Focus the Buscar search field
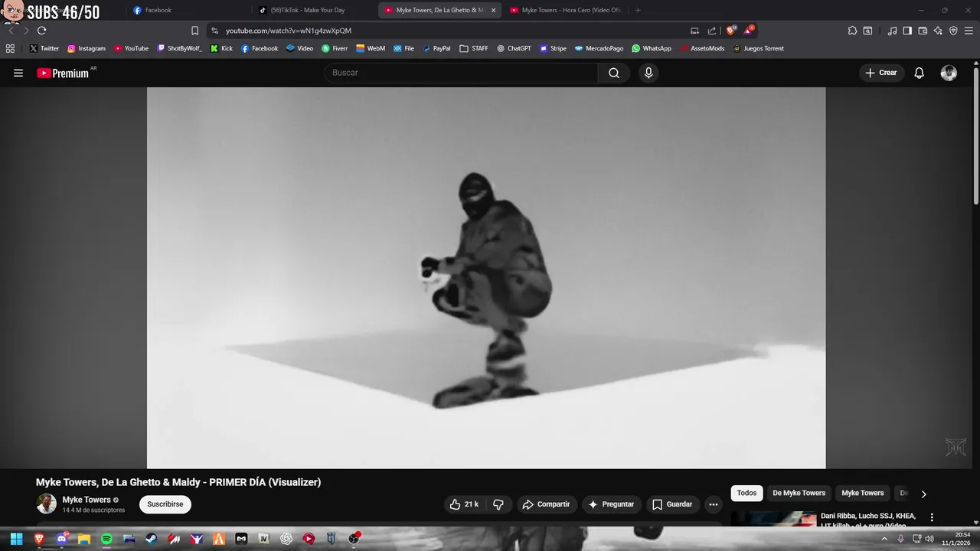Screen dimensions: 980x551 pos(462,73)
